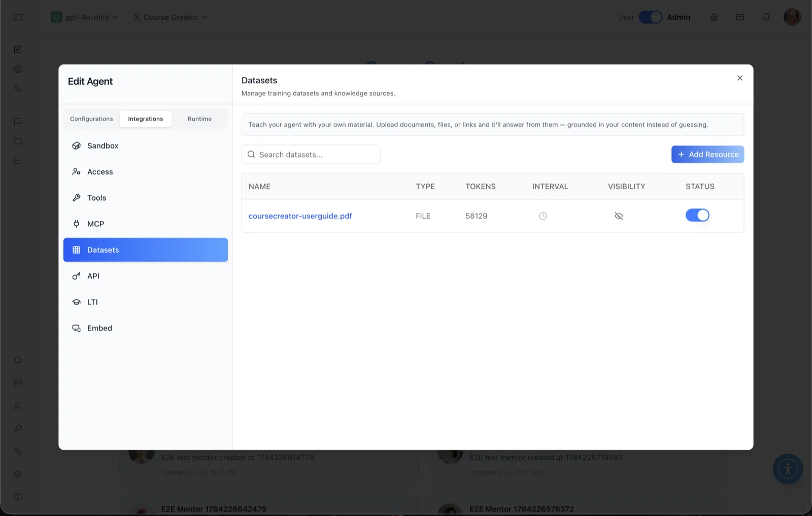This screenshot has height=516, width=812.
Task: Click the 'User' label in top bar
Action: click(626, 17)
